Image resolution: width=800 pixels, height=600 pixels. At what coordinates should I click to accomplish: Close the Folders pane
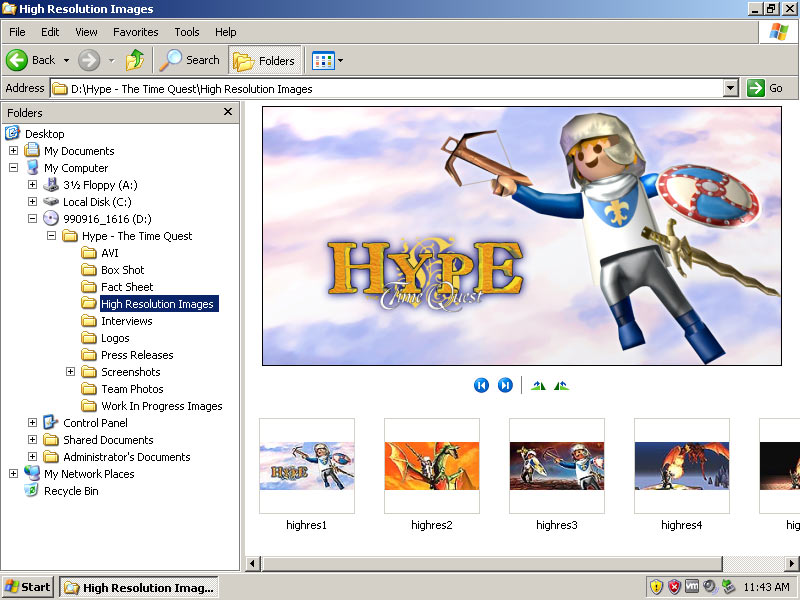228,112
